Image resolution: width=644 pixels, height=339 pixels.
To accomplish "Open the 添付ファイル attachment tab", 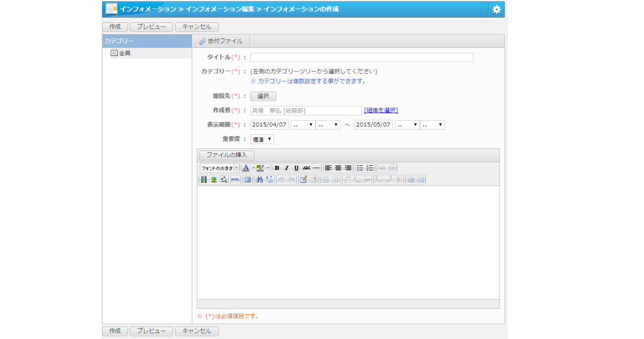I will click(221, 41).
